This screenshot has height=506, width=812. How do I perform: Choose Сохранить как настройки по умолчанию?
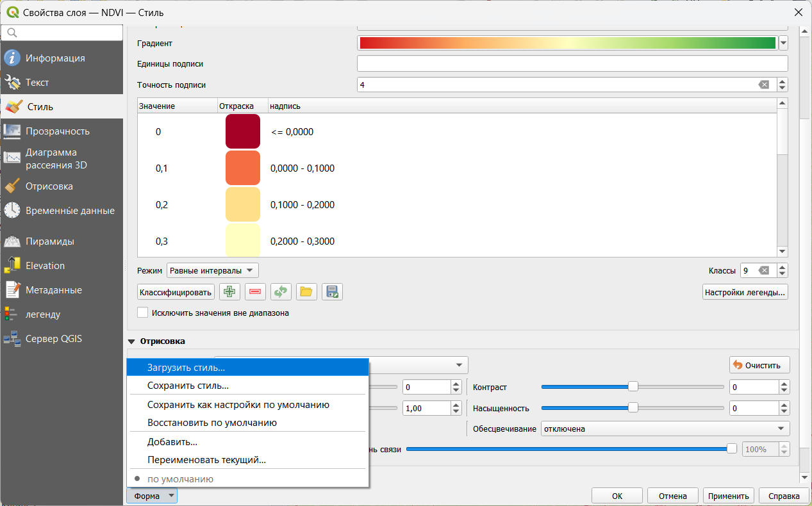[238, 405]
